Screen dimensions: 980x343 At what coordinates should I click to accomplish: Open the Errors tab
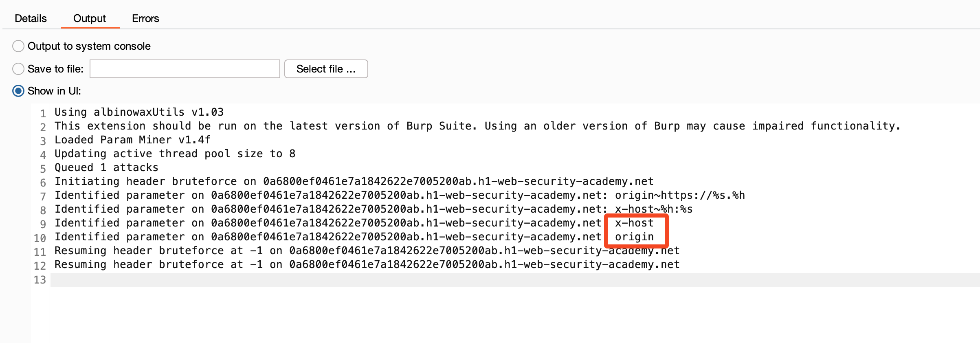click(145, 18)
